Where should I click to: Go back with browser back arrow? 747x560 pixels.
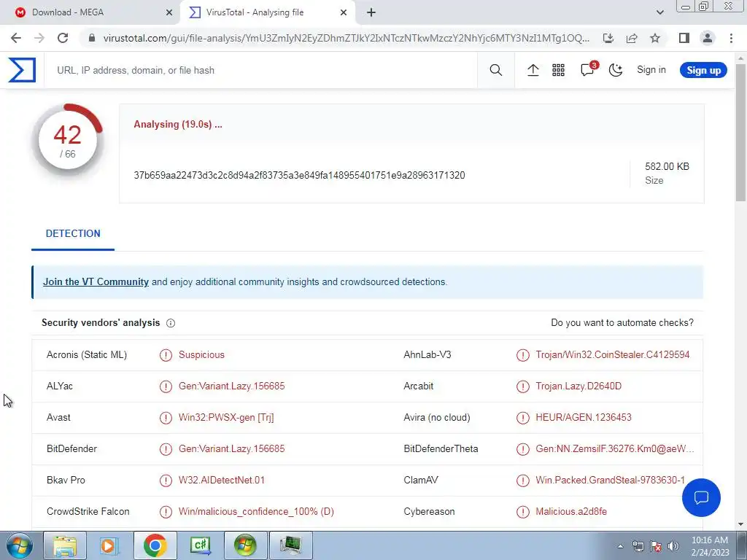click(x=16, y=38)
